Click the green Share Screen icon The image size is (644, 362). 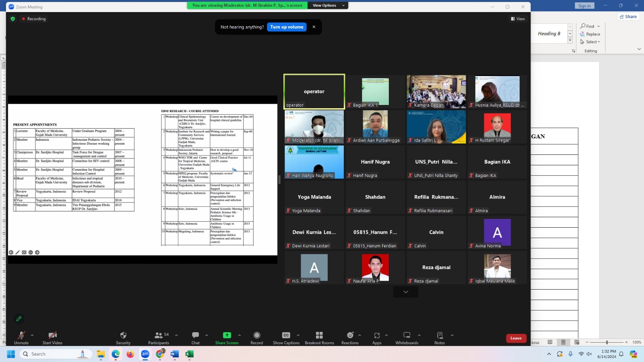click(227, 335)
